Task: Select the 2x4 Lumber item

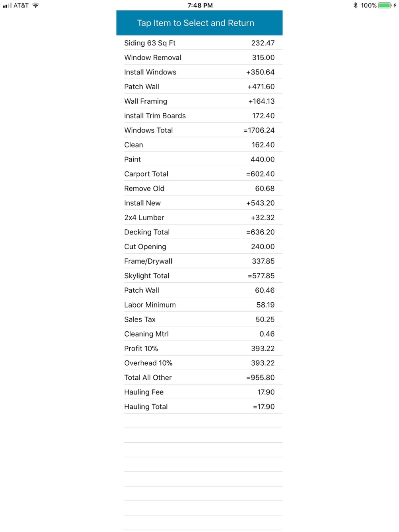Action: click(x=199, y=217)
